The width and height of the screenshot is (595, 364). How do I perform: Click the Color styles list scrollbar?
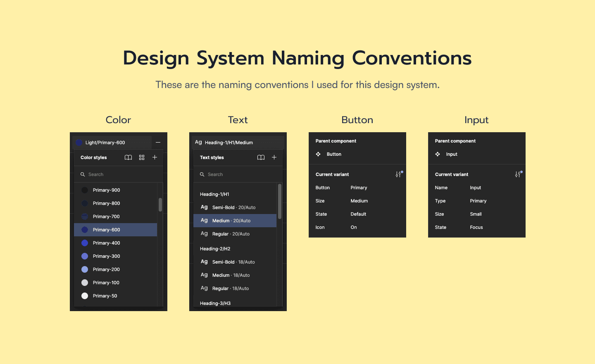(160, 205)
